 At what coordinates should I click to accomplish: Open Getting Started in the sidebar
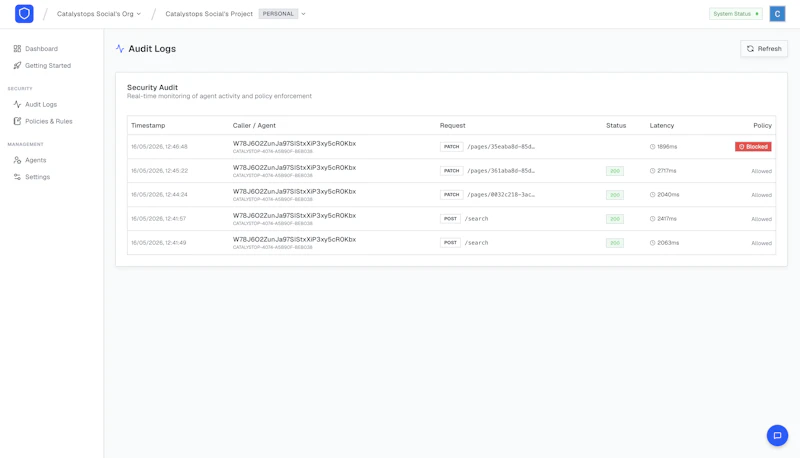tap(48, 65)
